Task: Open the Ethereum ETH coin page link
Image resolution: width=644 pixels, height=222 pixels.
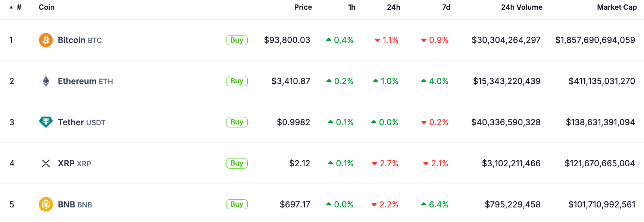Action: pyautogui.click(x=85, y=81)
